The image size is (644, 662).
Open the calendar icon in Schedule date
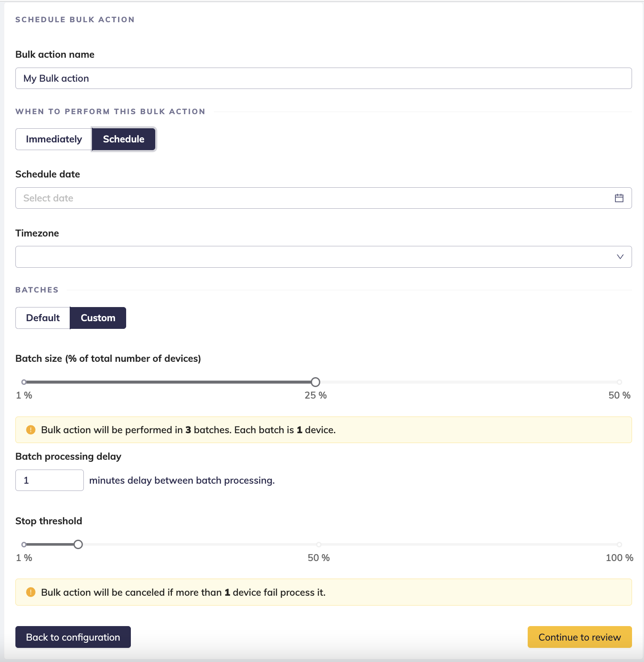coord(619,198)
